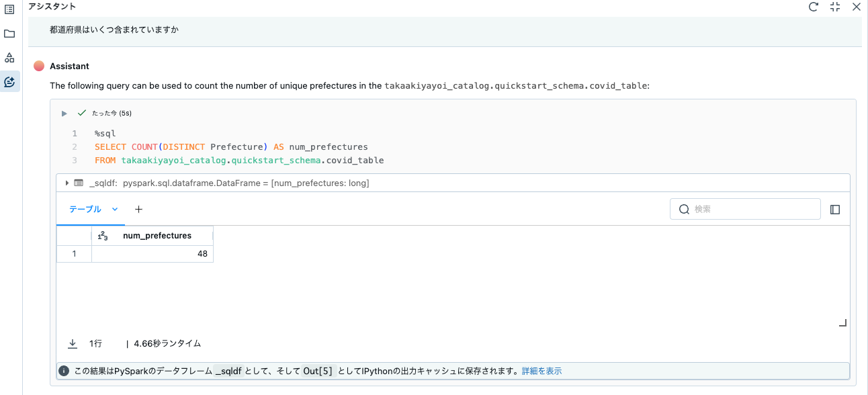The width and height of the screenshot is (868, 395).
Task: Reset the assistant conversation with refresh icon
Action: point(814,7)
